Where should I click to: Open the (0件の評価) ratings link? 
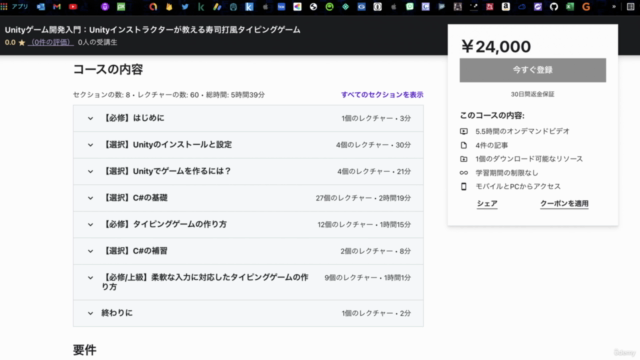[x=51, y=42]
